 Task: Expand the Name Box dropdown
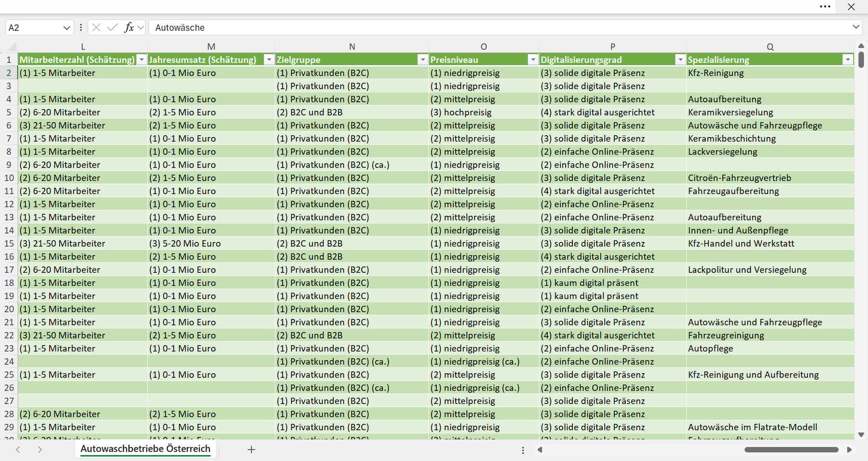click(x=67, y=28)
